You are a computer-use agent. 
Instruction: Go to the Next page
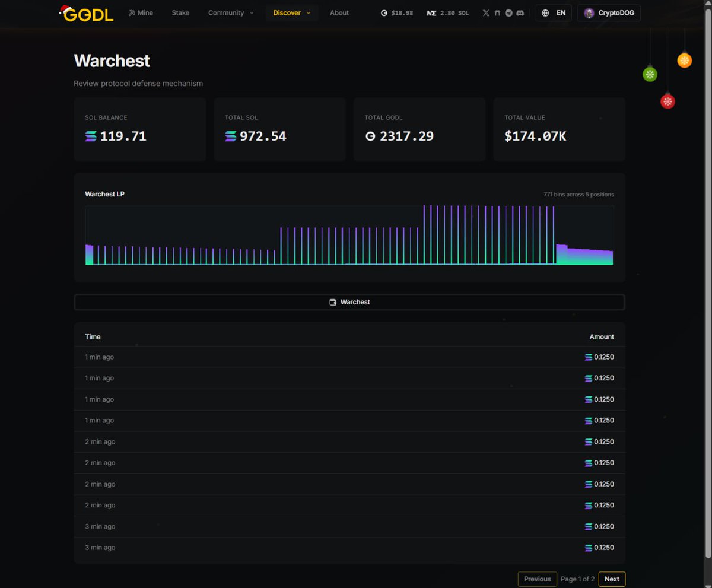tap(612, 579)
